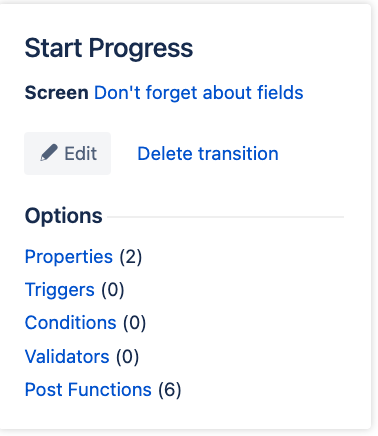378x436 pixels.
Task: Click the bold Screen label
Action: coord(57,92)
